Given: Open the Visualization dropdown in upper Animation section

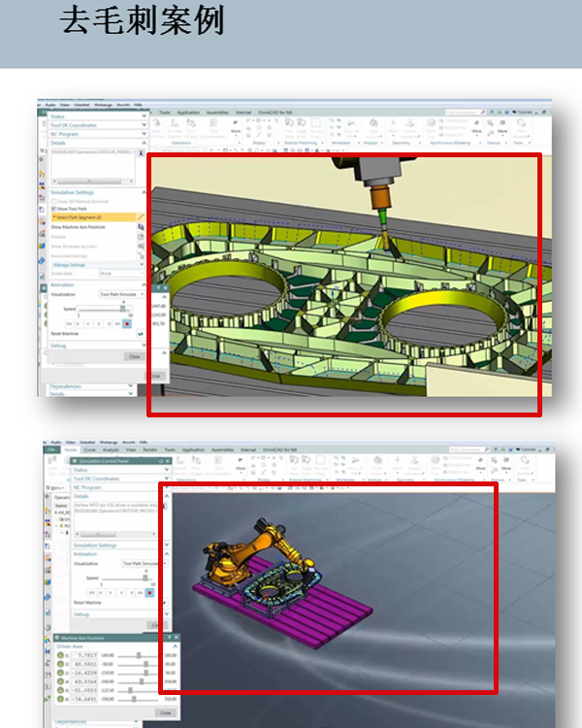Looking at the screenshot, I should point(121,293).
